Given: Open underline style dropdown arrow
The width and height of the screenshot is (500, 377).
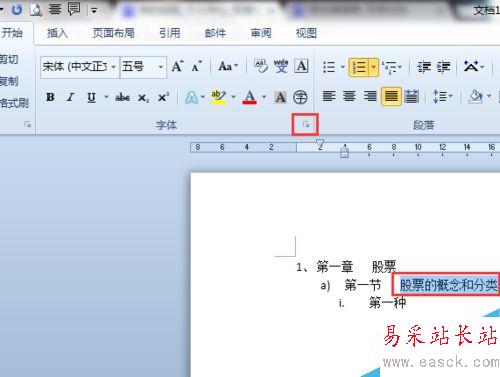Looking at the screenshot, I should [x=106, y=97].
